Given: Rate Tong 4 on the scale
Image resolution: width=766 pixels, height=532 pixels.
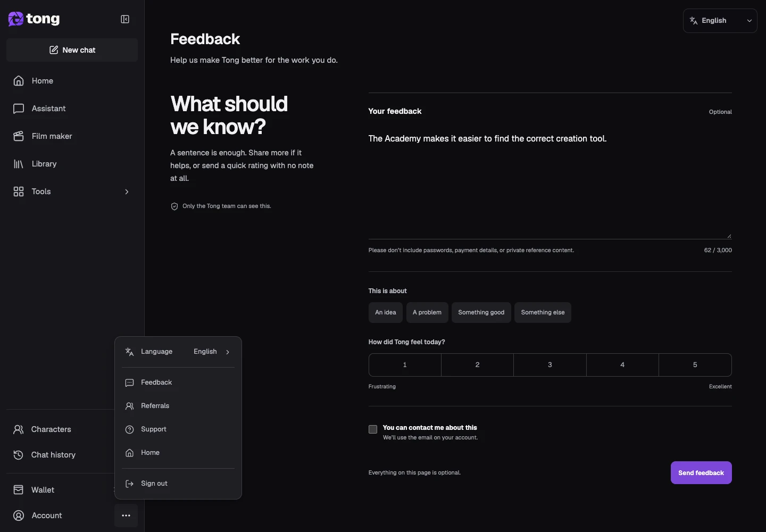Looking at the screenshot, I should (622, 365).
